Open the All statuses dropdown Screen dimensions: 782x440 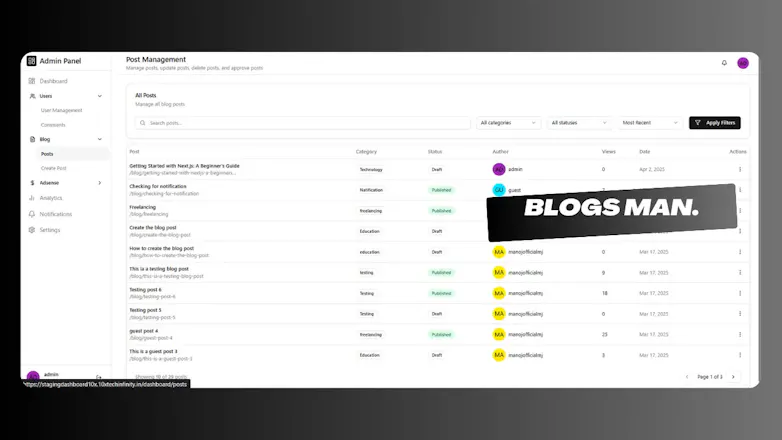tap(579, 123)
